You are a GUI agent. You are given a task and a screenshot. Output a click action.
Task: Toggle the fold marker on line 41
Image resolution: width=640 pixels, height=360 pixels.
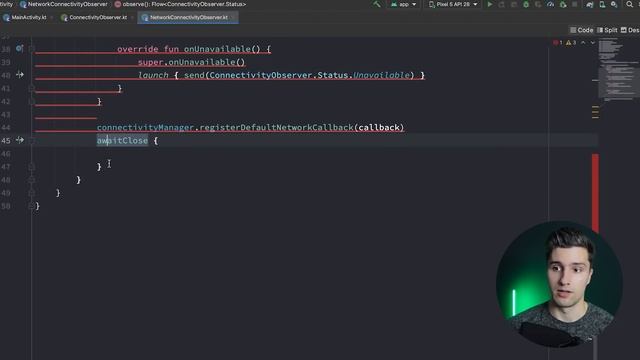[x=31, y=88]
